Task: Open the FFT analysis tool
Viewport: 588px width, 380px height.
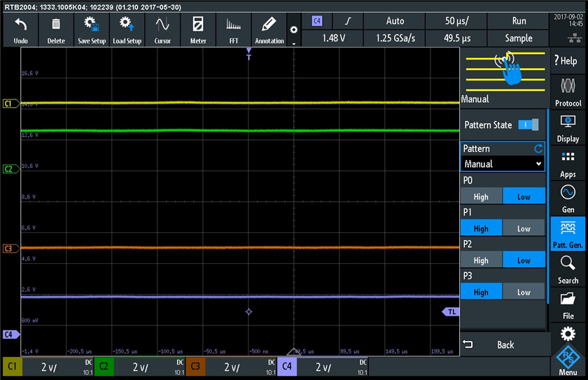Action: coord(234,30)
